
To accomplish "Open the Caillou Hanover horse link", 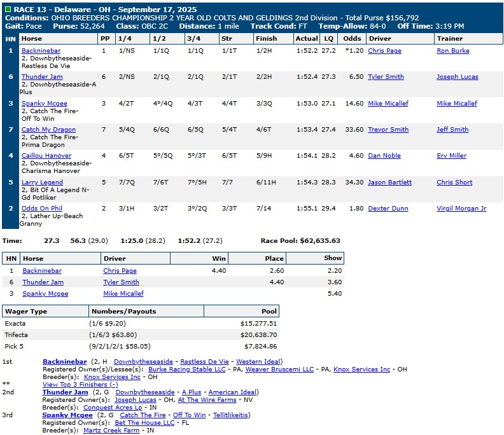I will point(46,156).
